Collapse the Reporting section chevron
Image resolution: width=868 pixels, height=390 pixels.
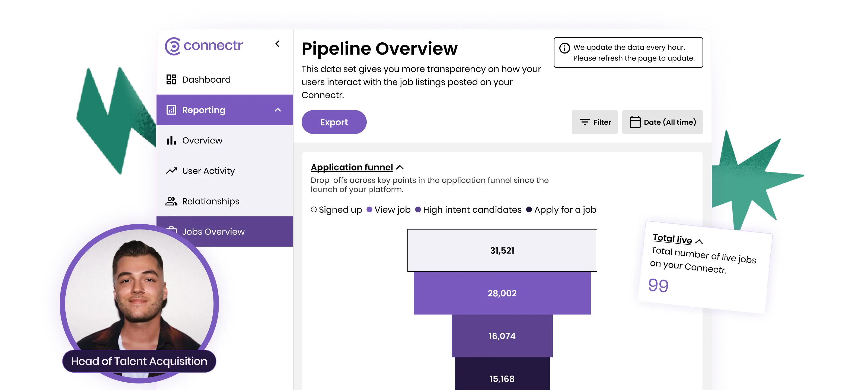[x=277, y=110]
